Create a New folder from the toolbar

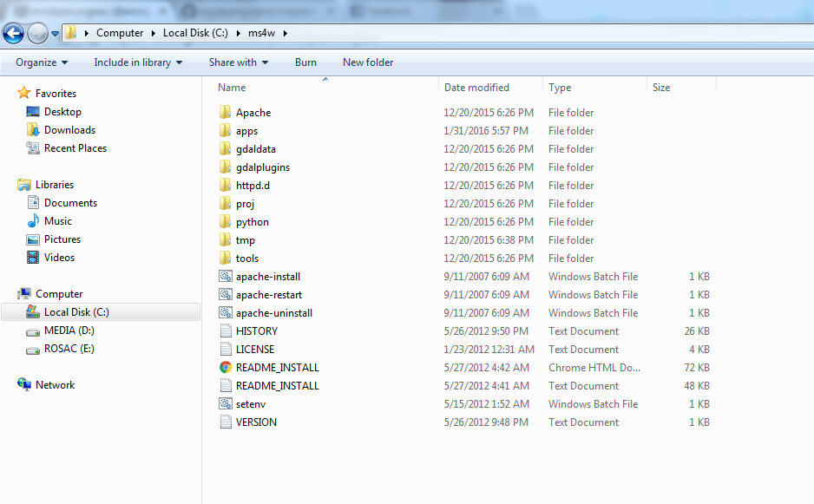tap(368, 62)
